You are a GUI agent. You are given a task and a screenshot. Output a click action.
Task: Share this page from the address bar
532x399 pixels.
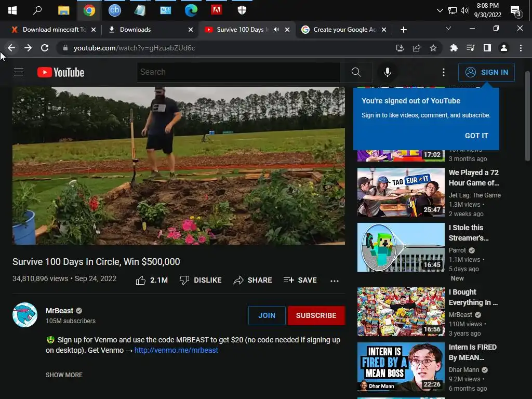417,48
